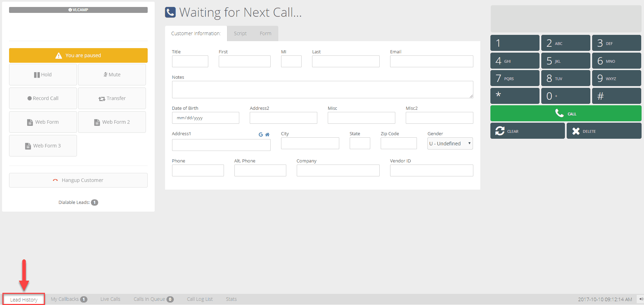Click the green CALL button
The height and width of the screenshot is (305, 644).
[x=566, y=114]
